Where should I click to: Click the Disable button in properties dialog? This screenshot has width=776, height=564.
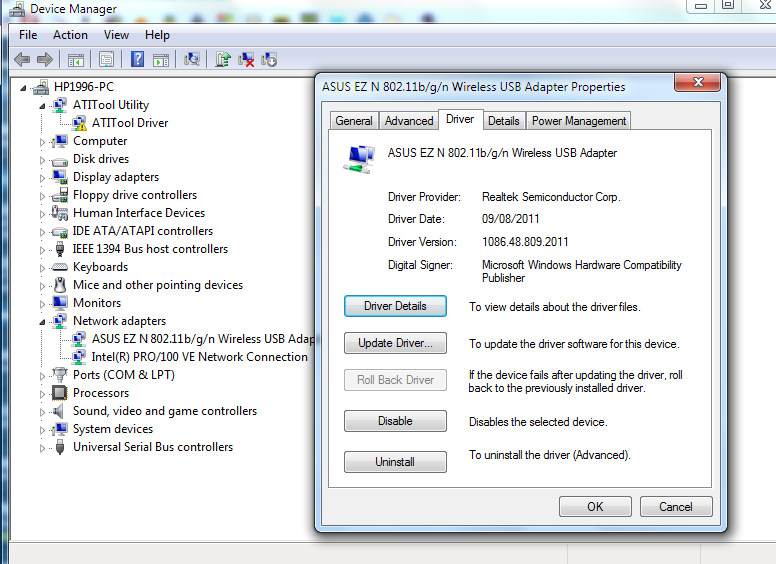click(x=395, y=421)
